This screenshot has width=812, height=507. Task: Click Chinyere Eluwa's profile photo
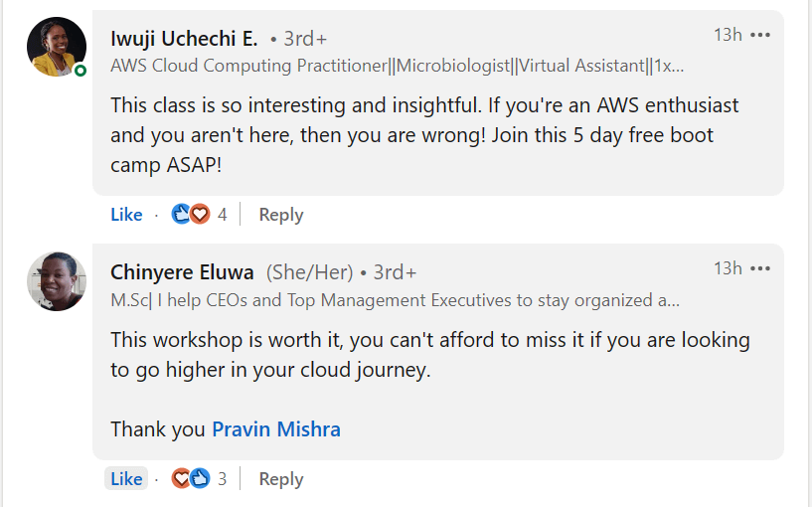click(x=57, y=281)
